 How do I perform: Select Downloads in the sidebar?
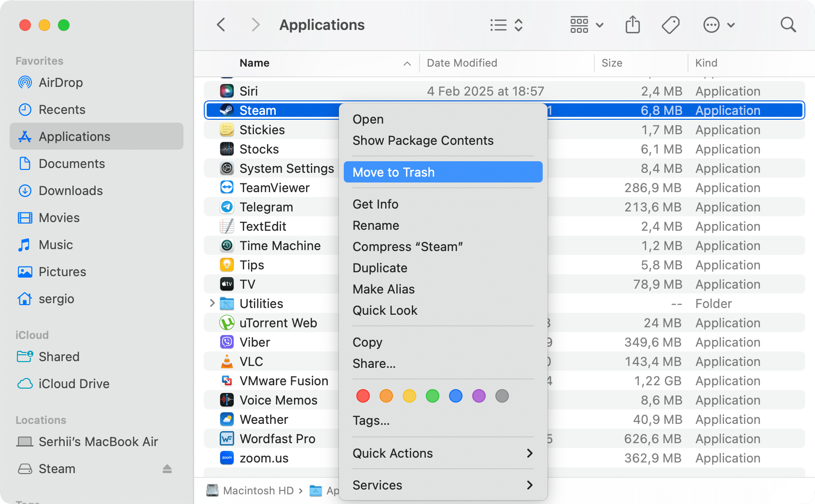[70, 191]
